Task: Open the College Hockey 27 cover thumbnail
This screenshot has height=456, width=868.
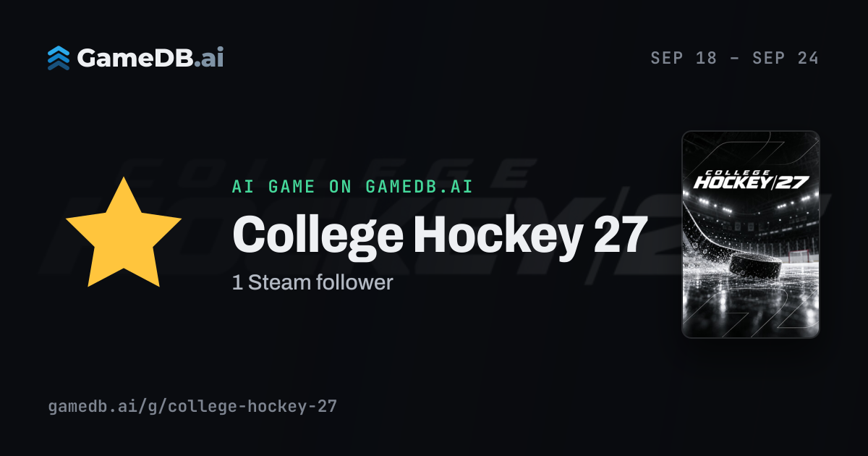Action: point(751,235)
